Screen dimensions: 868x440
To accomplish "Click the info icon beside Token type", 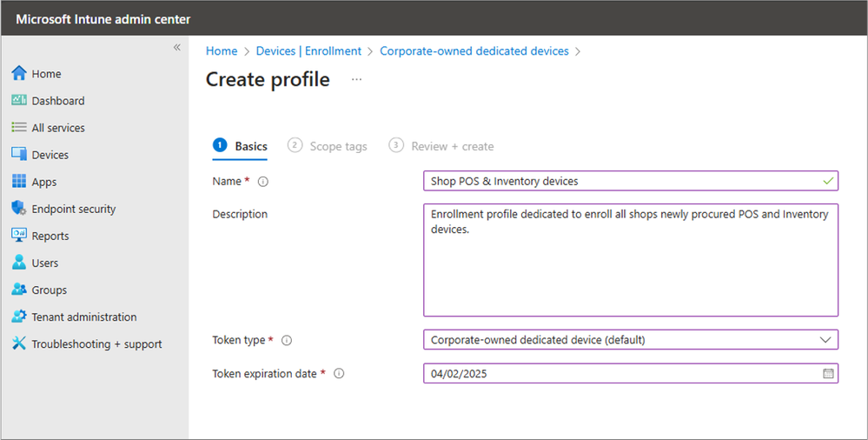I will click(x=287, y=340).
